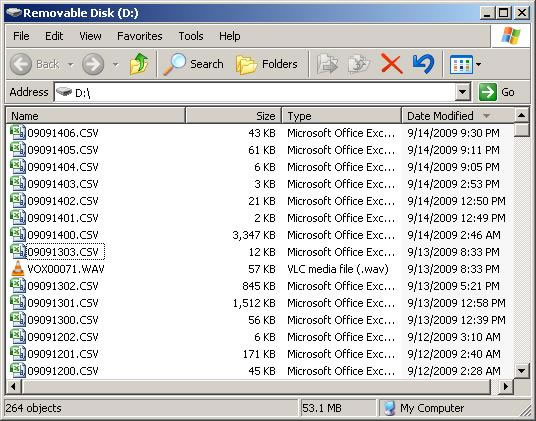The width and height of the screenshot is (536, 421).
Task: Click the Move To folder icon
Action: click(327, 64)
